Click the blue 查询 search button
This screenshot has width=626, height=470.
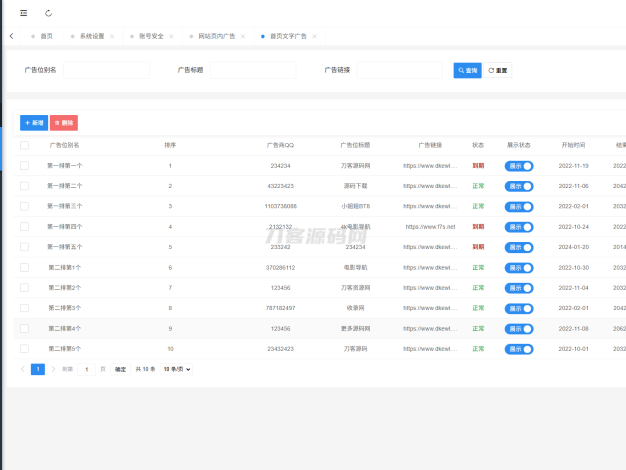coord(467,71)
